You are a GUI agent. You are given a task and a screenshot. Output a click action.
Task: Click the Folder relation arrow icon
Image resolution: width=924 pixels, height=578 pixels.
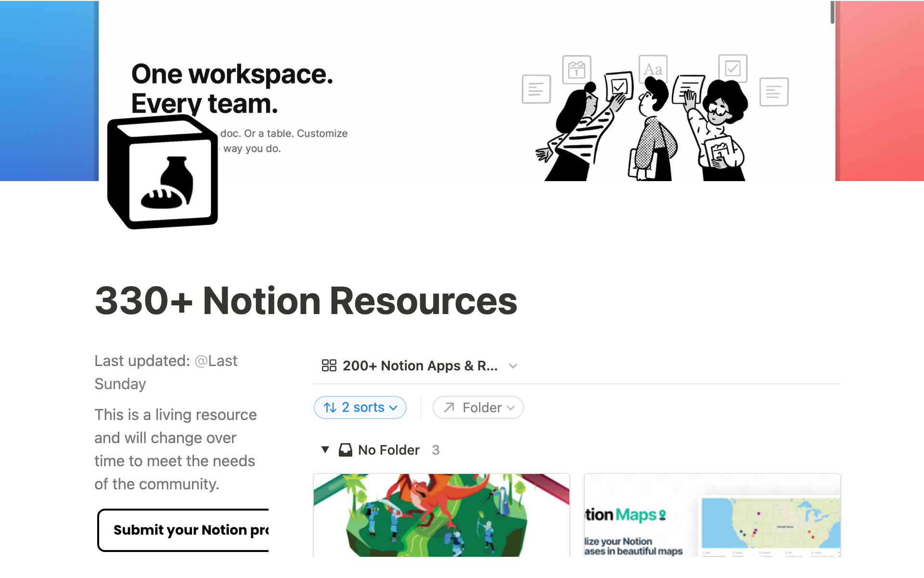pos(449,407)
